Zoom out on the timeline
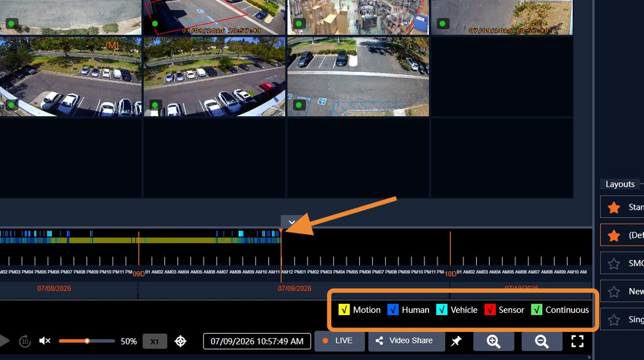This screenshot has height=360, width=644. 541,341
